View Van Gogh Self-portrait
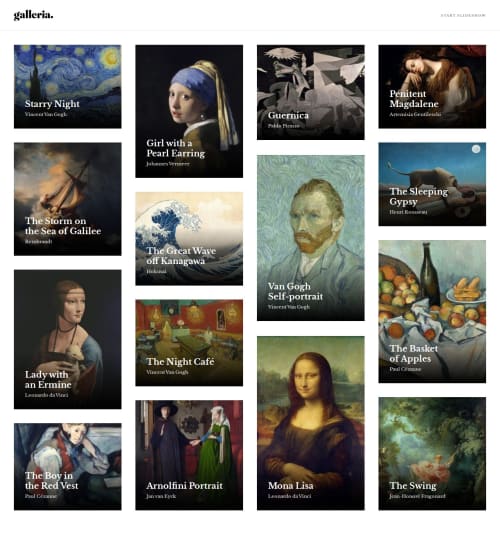500x559 pixels. point(311,238)
